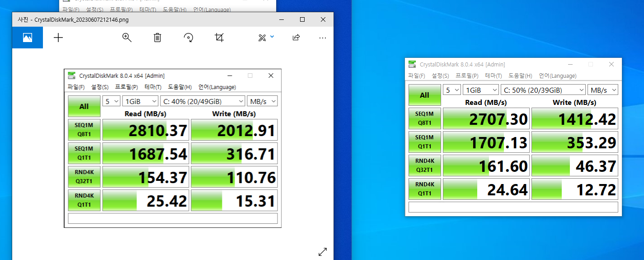Click the 1412.42 write result cell
This screenshot has height=260, width=644.
(x=575, y=118)
